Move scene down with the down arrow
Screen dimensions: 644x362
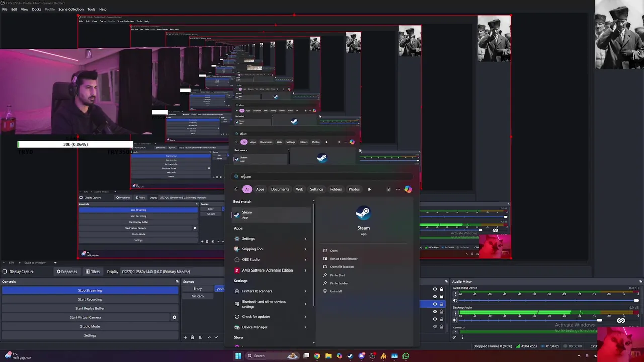(216, 337)
